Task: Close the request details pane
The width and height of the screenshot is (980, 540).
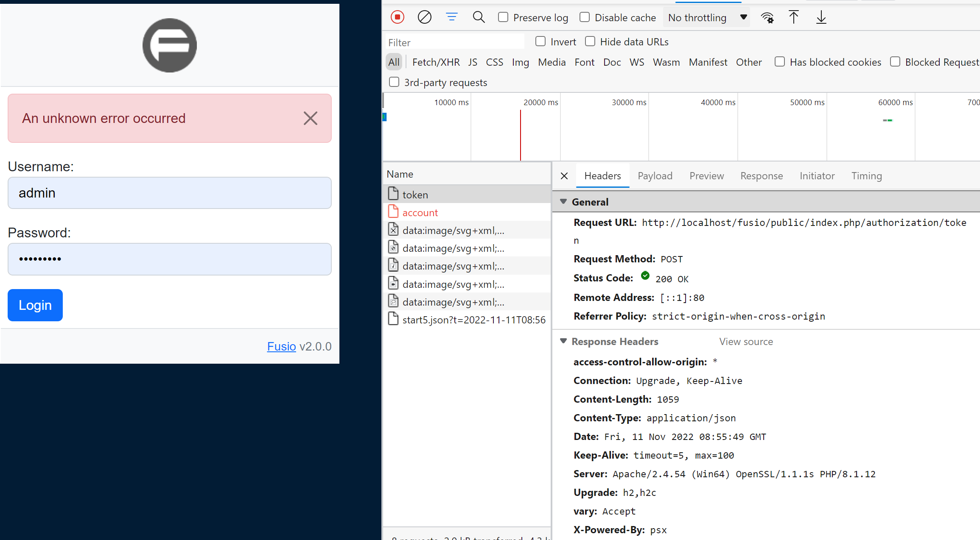Action: coord(564,176)
